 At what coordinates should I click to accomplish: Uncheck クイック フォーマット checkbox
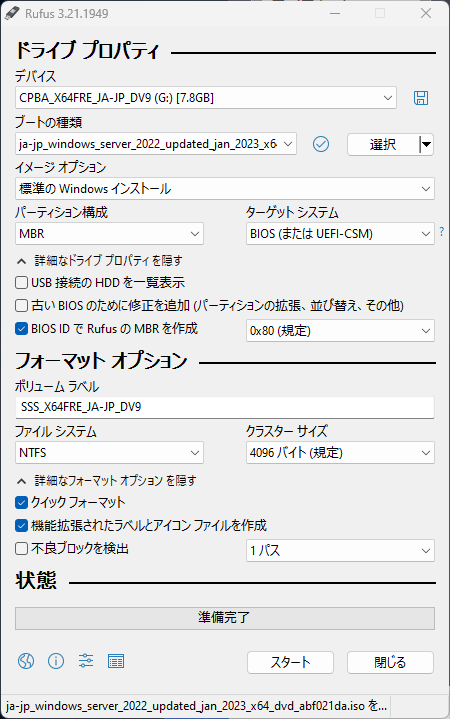click(22, 503)
